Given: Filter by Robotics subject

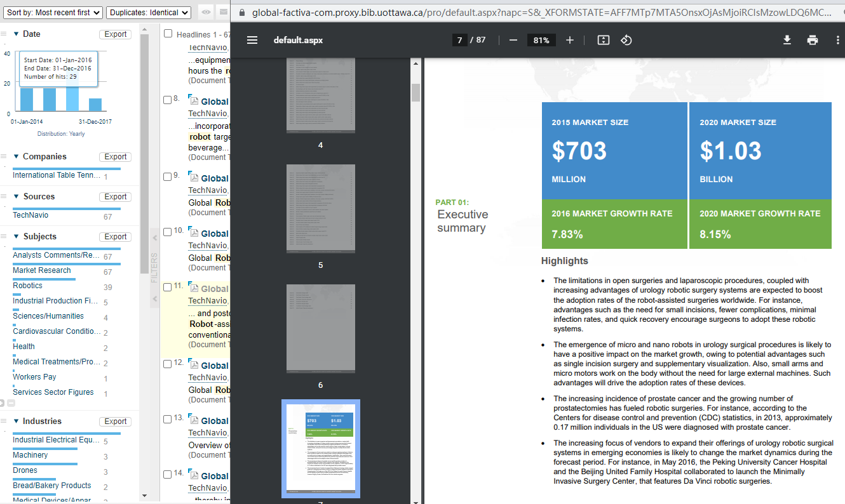Looking at the screenshot, I should pos(28,286).
